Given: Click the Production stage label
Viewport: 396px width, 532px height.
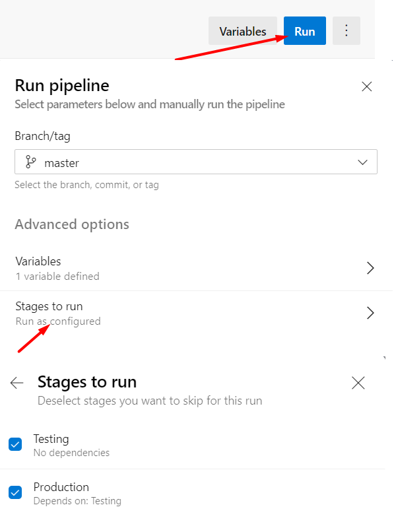Looking at the screenshot, I should [61, 487].
